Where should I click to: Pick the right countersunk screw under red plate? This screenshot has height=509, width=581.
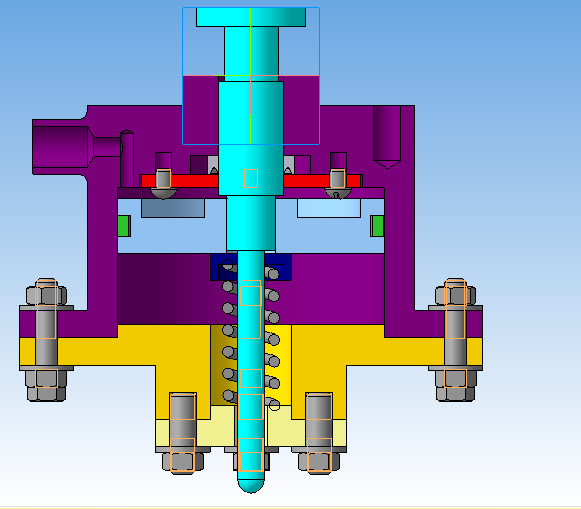[338, 184]
